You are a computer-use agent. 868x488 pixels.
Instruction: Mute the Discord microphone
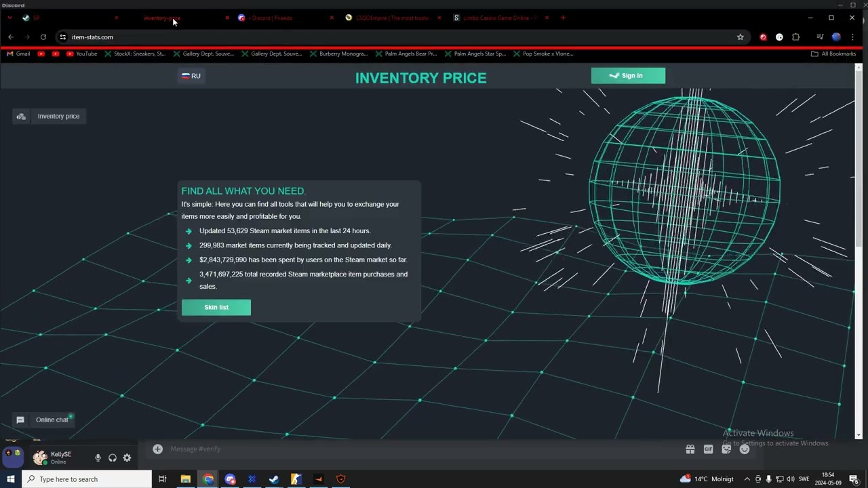[x=98, y=458]
